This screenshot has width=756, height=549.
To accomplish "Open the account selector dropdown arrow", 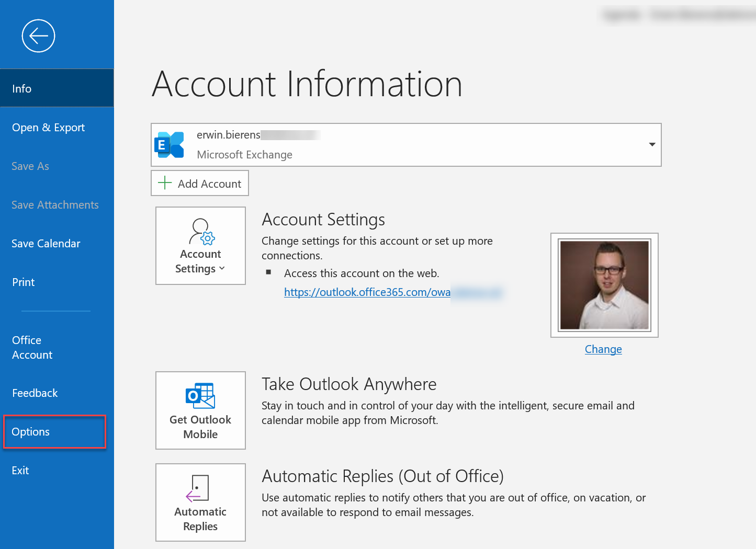I will [652, 144].
